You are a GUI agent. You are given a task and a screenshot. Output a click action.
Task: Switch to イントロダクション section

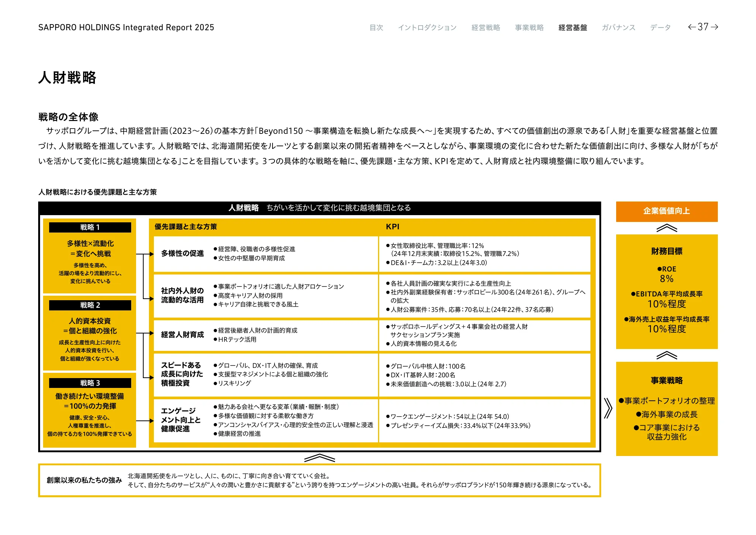tap(427, 28)
